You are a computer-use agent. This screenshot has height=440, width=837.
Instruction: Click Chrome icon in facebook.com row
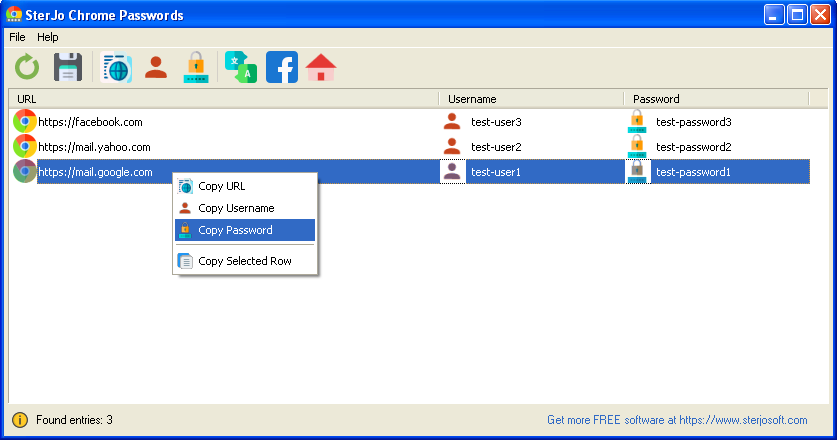[x=25, y=121]
